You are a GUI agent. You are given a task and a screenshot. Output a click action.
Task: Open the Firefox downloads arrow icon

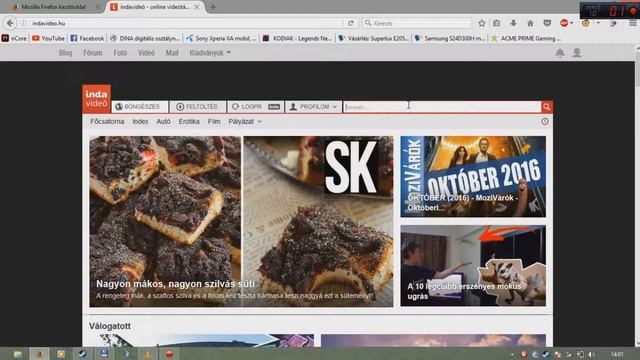513,23
